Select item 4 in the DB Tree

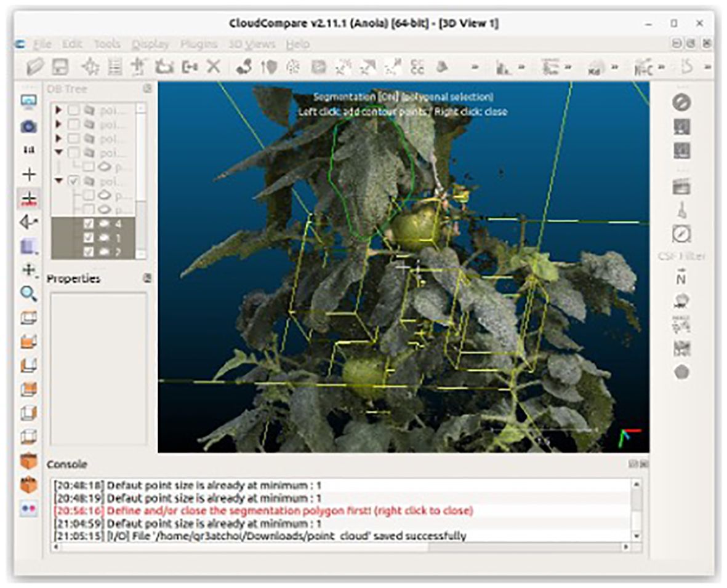[x=93, y=224]
